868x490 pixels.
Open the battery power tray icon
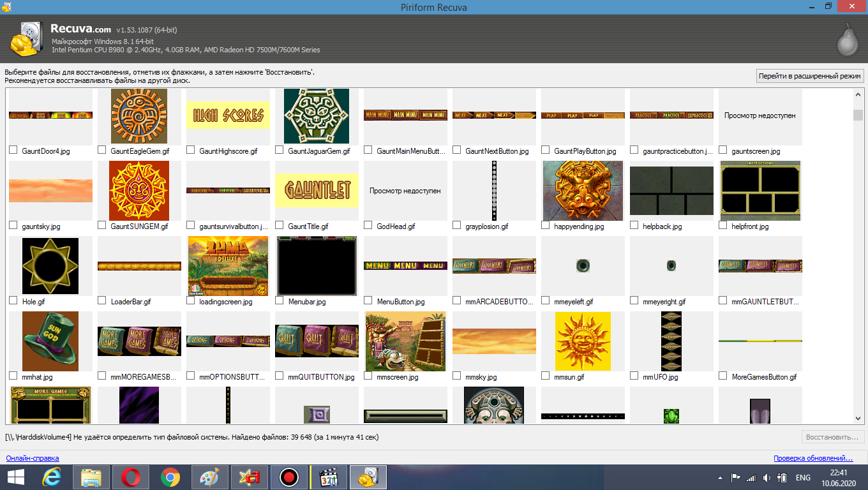pyautogui.click(x=782, y=477)
